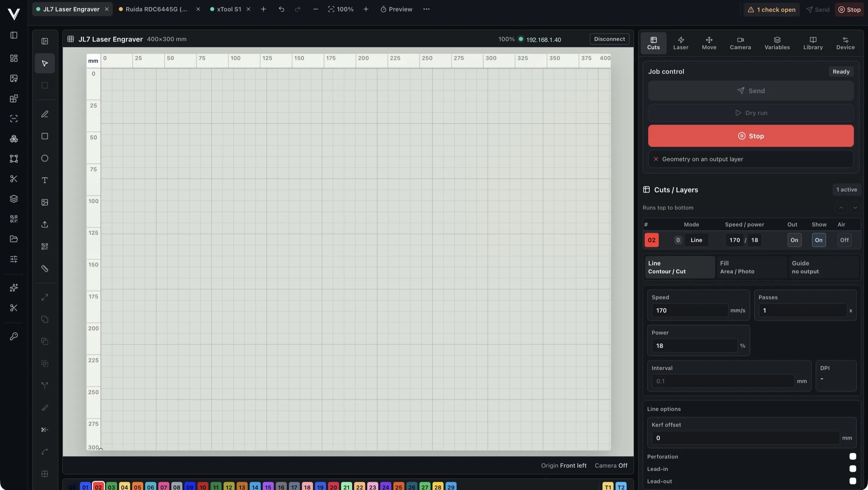Enable the Lead-in checkbox
868x490 pixels.
[x=852, y=469]
